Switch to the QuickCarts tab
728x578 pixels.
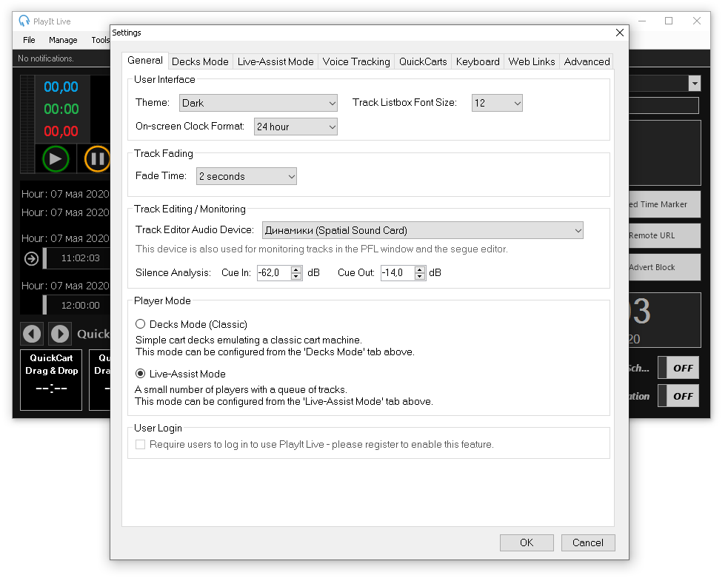pyautogui.click(x=423, y=61)
